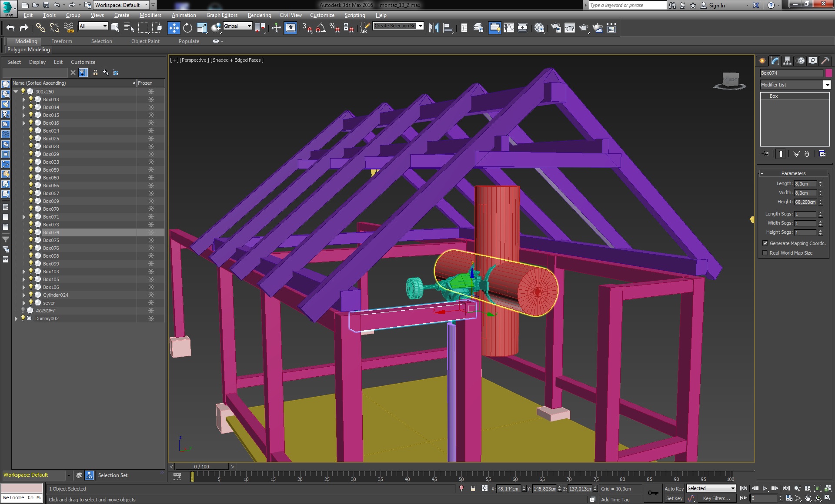The height and width of the screenshot is (504, 835).
Task: Click the Redo arrow in main toolbar
Action: 24,28
